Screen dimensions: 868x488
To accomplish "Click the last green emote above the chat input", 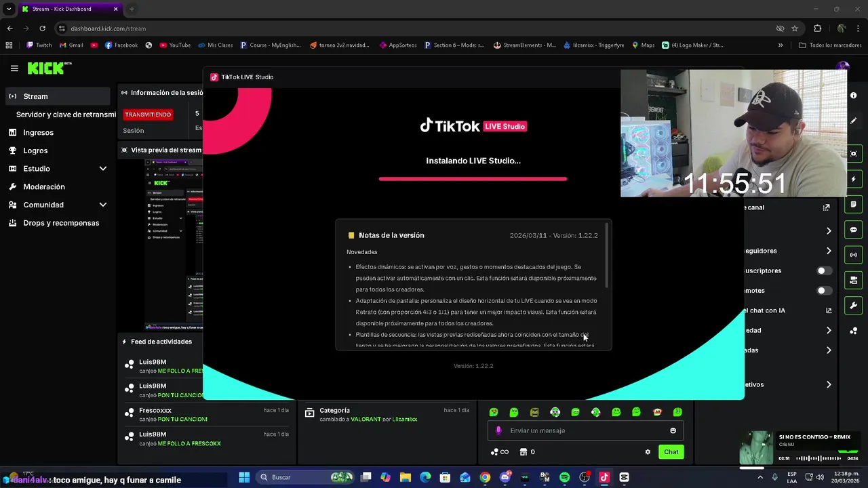I will [677, 412].
